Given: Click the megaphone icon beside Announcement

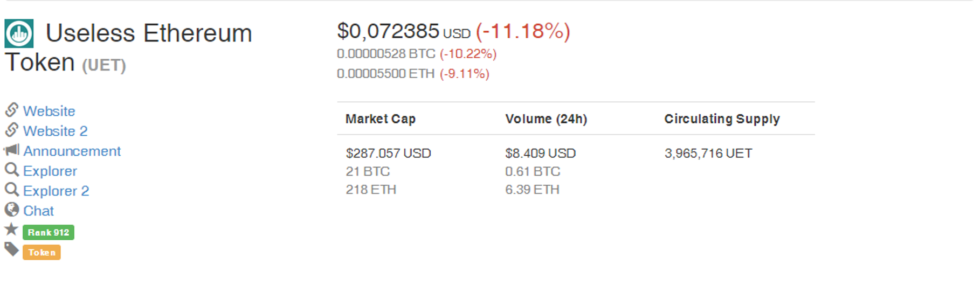Looking at the screenshot, I should point(12,150).
